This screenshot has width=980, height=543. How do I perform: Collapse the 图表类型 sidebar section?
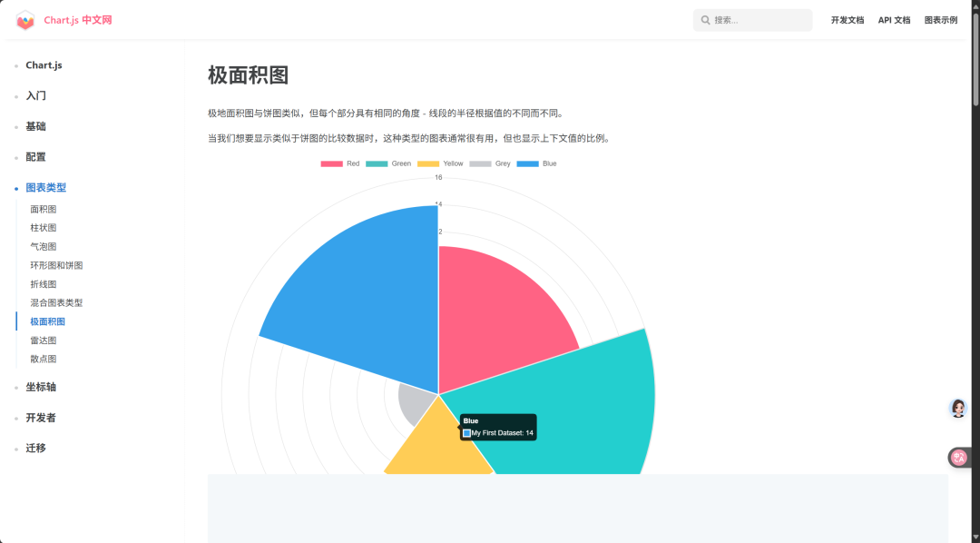[45, 188]
